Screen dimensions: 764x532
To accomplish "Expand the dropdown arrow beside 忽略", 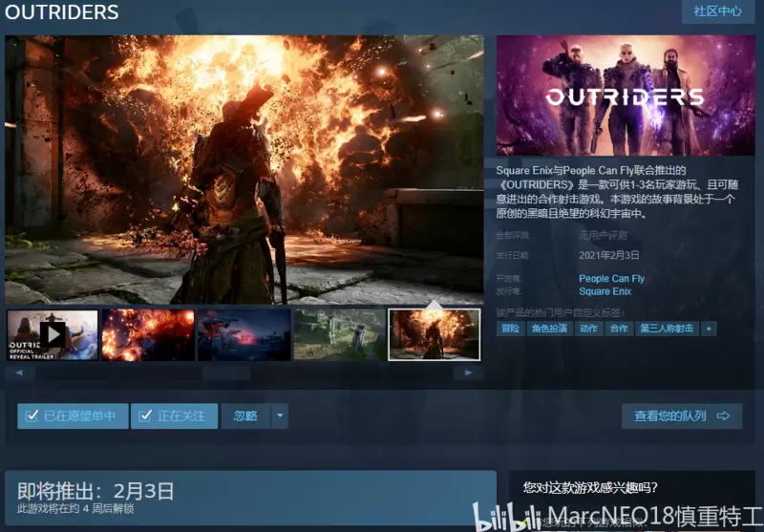I will (280, 416).
